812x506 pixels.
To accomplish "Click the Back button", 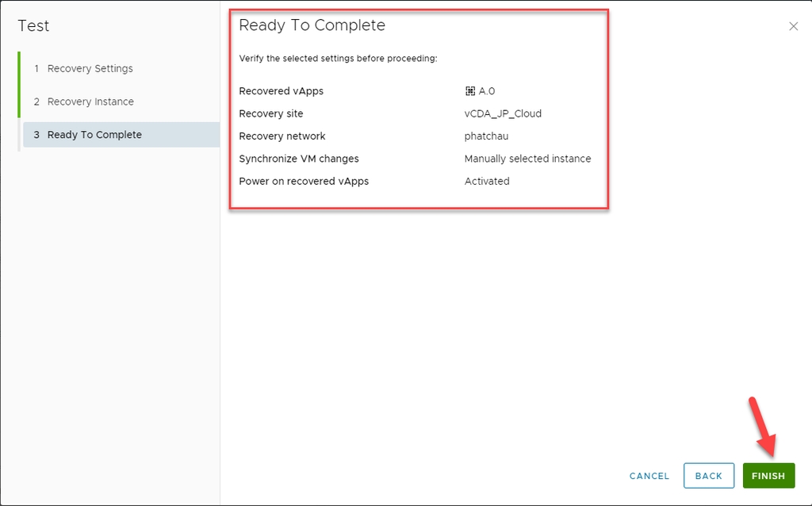I will pos(708,476).
